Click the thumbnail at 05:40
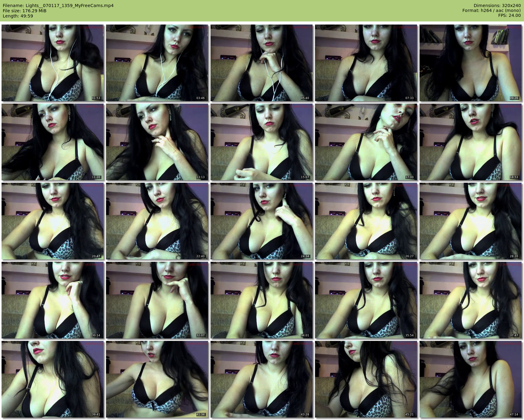The image size is (524, 420). tap(261, 63)
